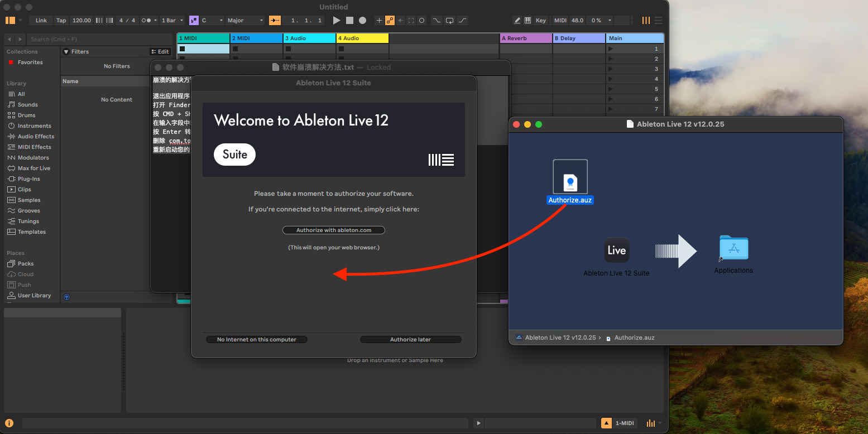This screenshot has width=868, height=434.
Task: Launch scene 1 in the Main track
Action: point(610,49)
